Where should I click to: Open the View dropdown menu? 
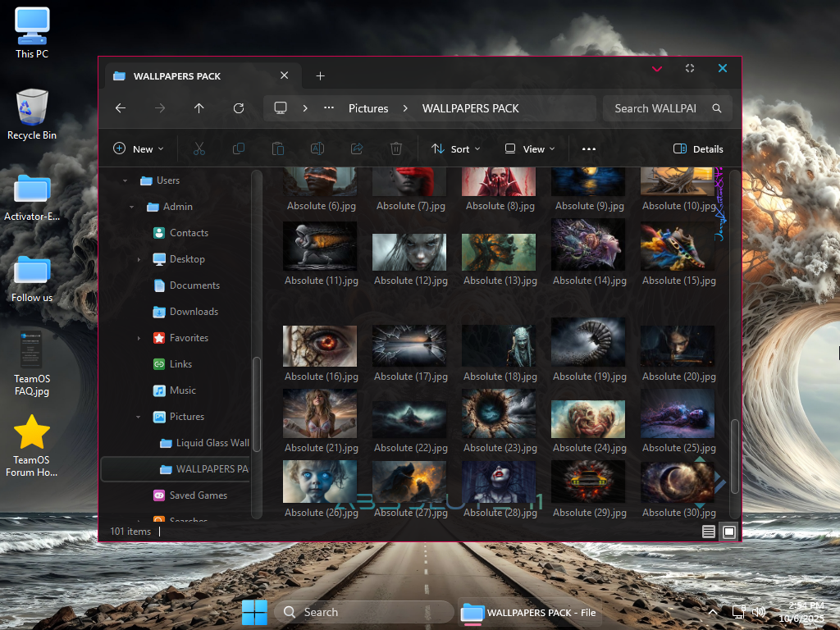coord(530,149)
